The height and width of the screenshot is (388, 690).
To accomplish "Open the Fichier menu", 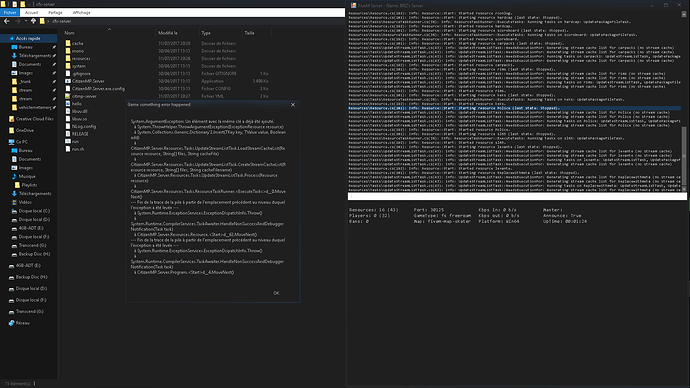I will (x=10, y=13).
